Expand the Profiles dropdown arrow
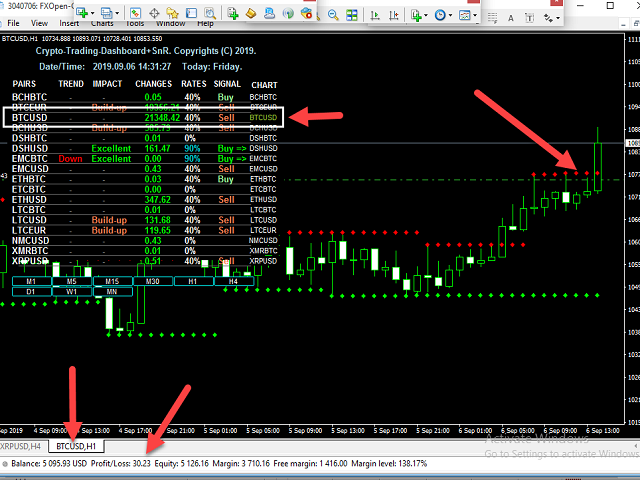The height and width of the screenshot is (480, 640). (x=117, y=13)
